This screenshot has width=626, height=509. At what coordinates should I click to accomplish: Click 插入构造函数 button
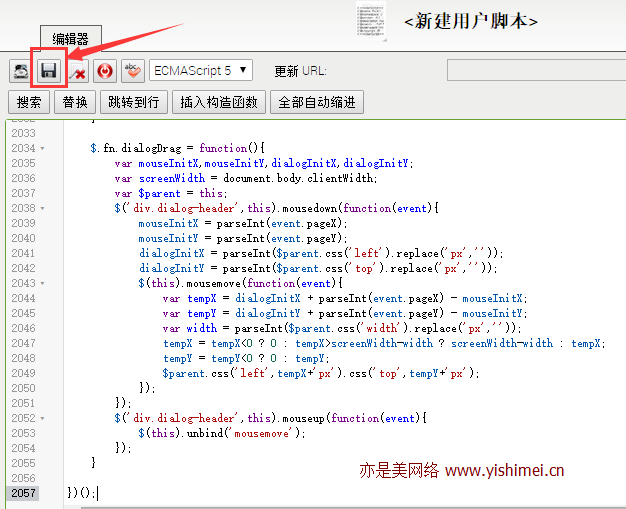(219, 102)
